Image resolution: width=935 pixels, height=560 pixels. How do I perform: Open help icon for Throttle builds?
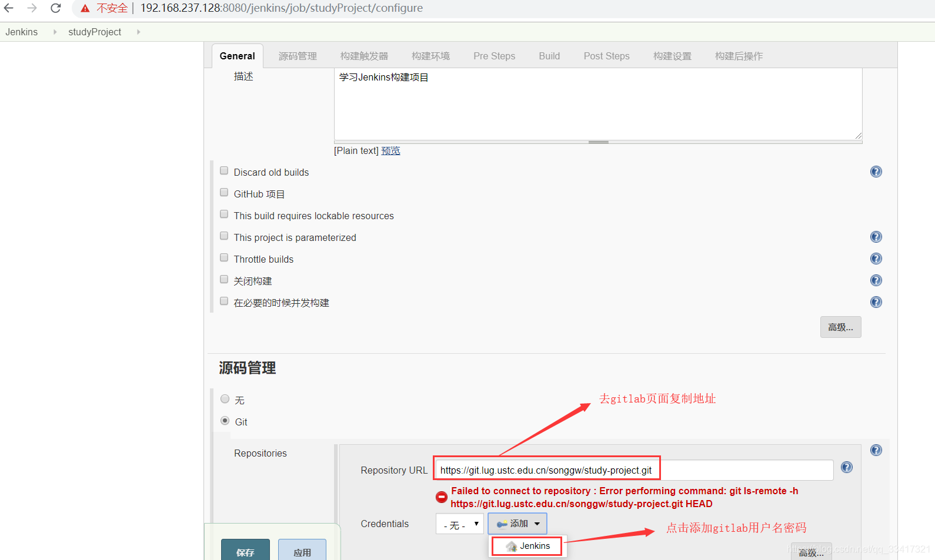(876, 259)
